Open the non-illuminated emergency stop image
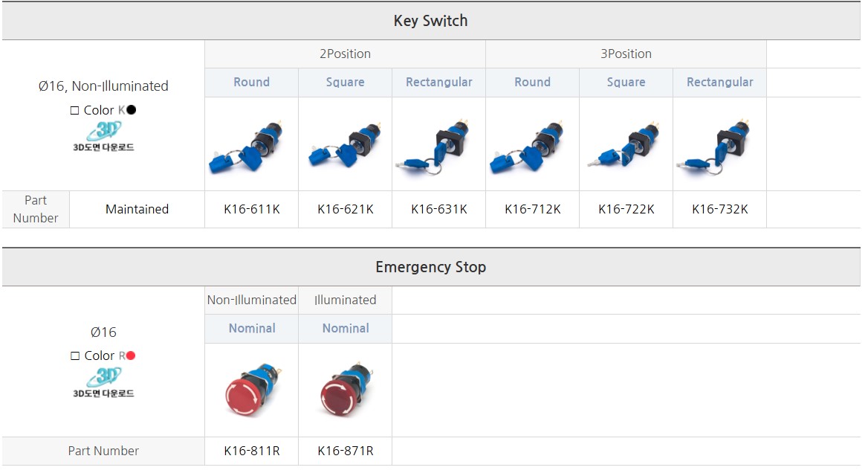The height and width of the screenshot is (476, 868). [x=251, y=390]
